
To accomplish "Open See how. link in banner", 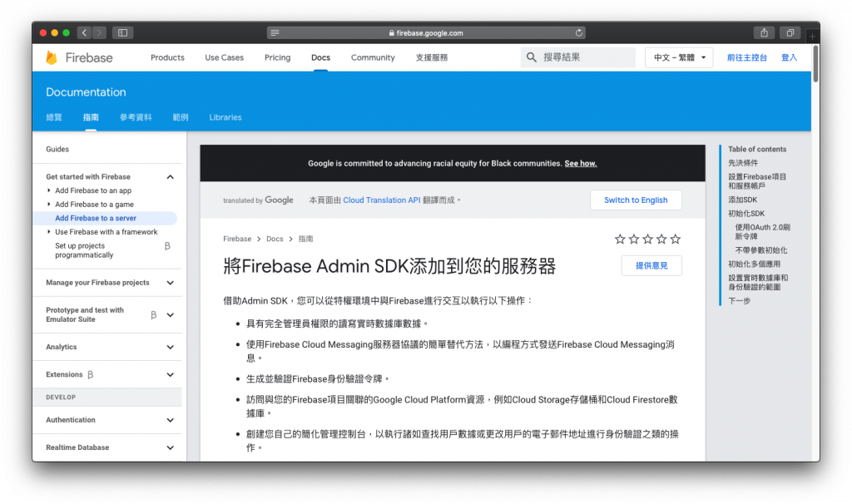I will (580, 164).
